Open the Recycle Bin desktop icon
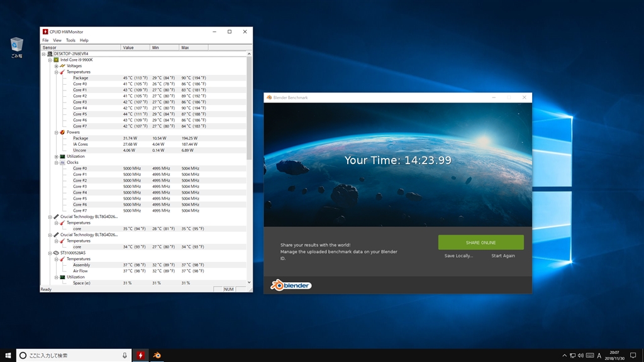This screenshot has height=362, width=644. point(16,47)
